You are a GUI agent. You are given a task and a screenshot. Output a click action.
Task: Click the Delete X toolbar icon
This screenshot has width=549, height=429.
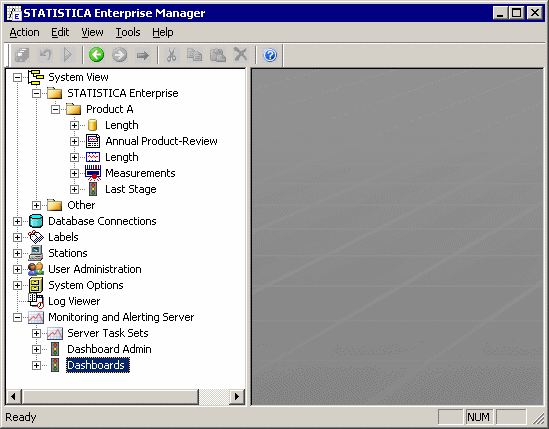pos(241,55)
